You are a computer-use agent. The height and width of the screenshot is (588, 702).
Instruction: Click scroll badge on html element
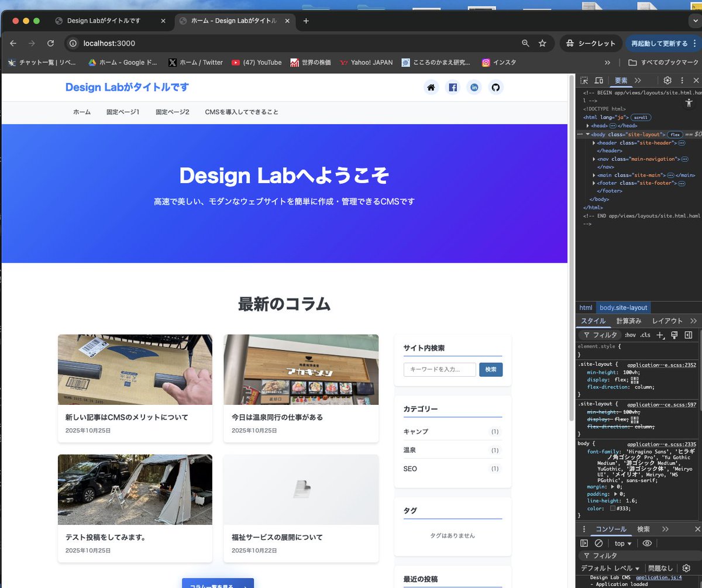[x=641, y=118]
